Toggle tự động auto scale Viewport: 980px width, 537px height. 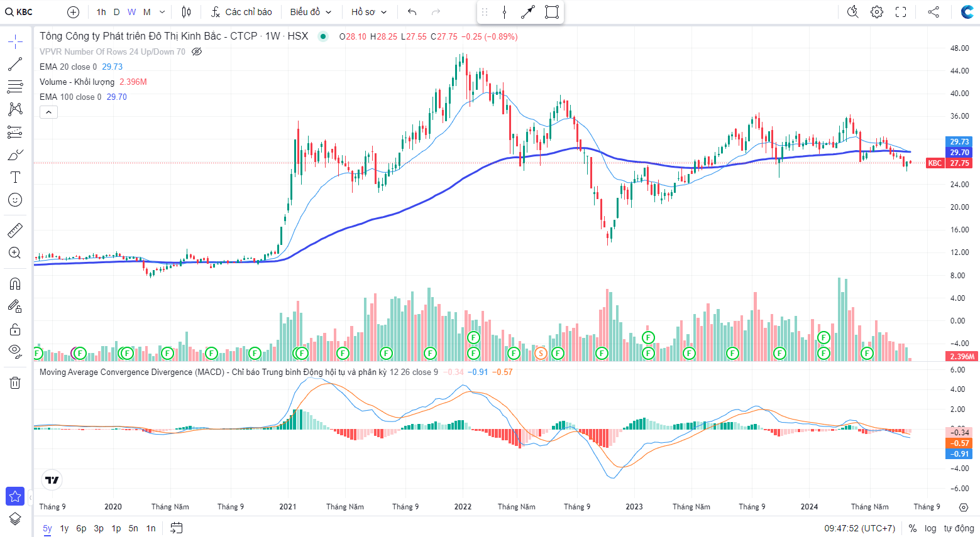pos(959,528)
